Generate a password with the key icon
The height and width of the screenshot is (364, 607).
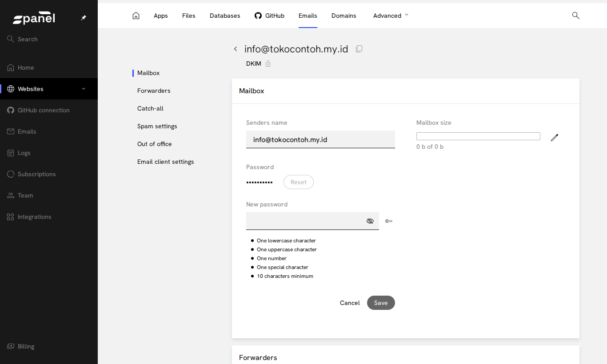coord(389,221)
